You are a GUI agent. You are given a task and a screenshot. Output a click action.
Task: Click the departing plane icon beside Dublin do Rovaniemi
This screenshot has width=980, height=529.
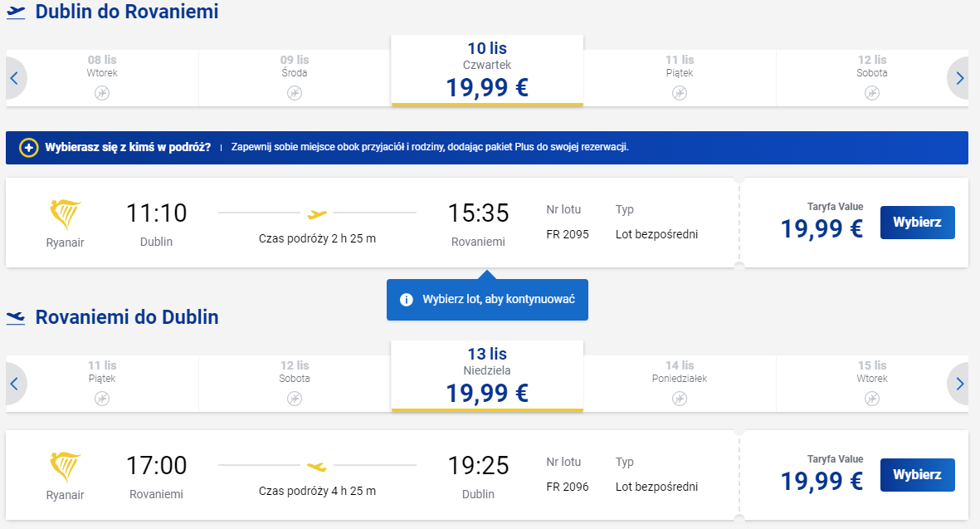16,12
